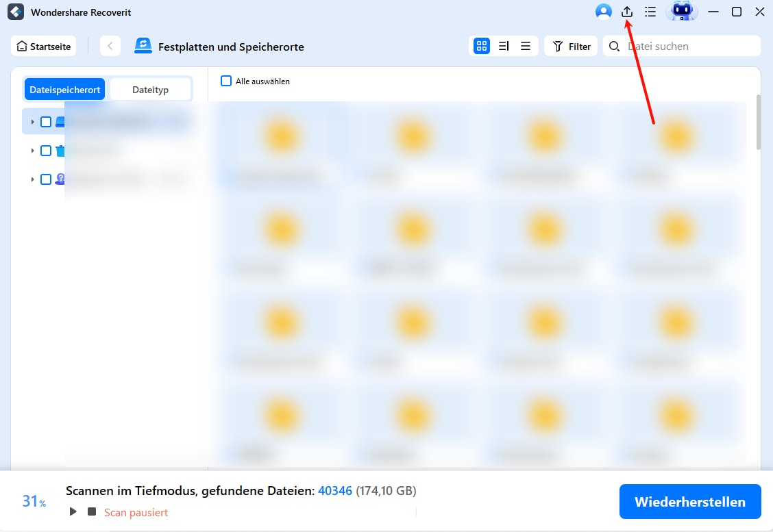Switch to grid thumbnail view
773x532 pixels.
(482, 46)
